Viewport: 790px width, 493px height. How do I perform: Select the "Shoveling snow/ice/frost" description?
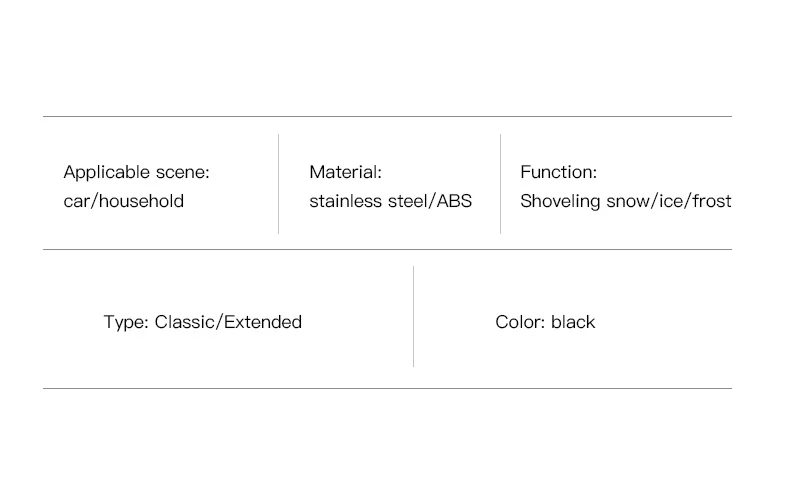626,201
